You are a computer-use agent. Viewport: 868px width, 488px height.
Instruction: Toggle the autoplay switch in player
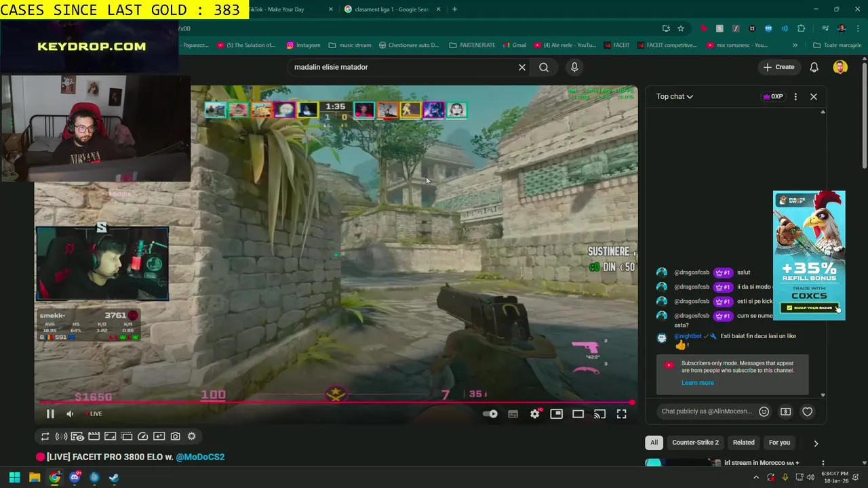pyautogui.click(x=490, y=414)
